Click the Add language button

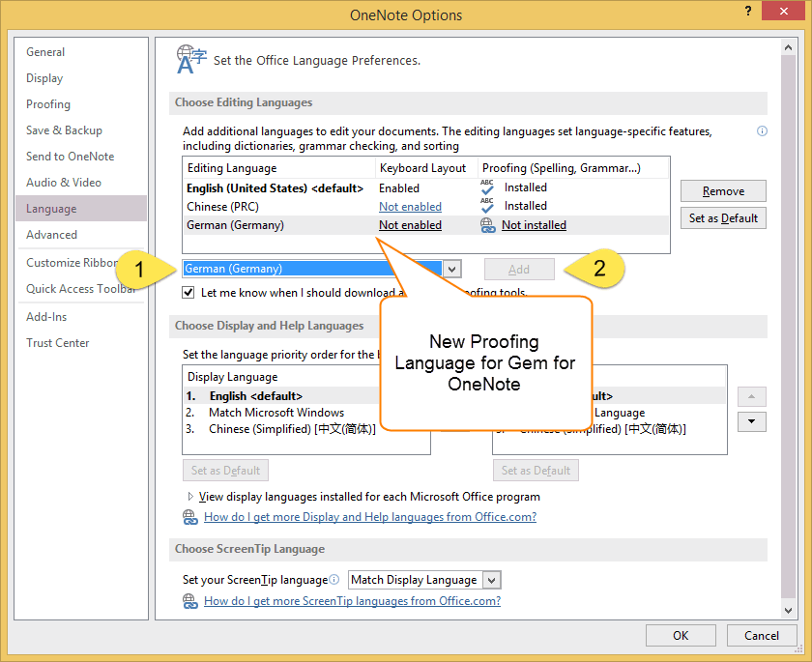tap(519, 269)
